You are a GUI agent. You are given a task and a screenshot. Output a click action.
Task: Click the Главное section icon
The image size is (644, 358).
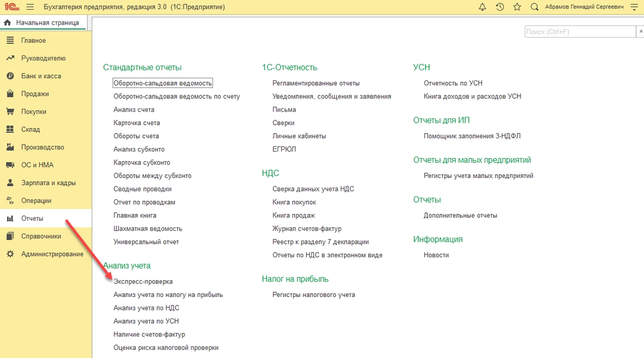click(10, 41)
